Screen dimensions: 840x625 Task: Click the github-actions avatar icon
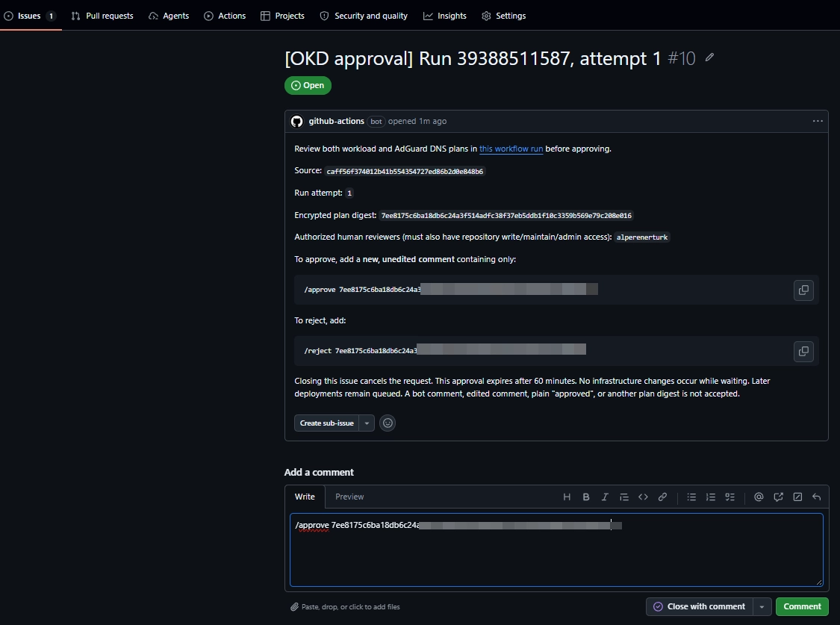pos(296,122)
